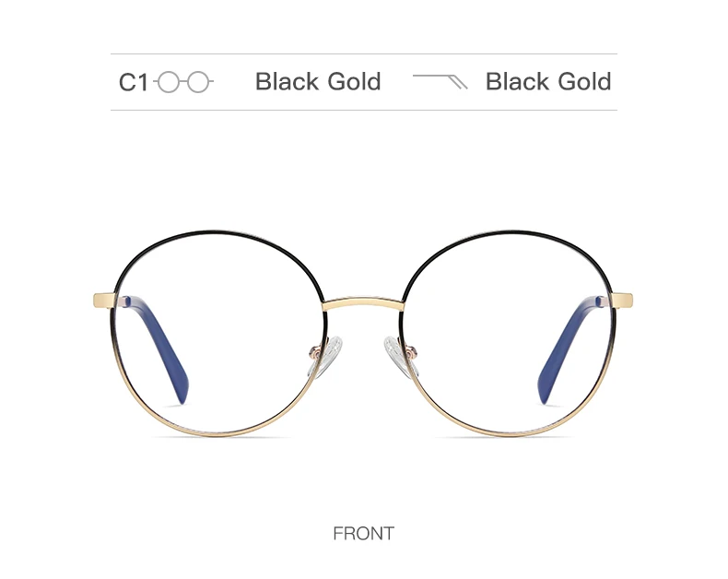Click the gold bottom rim of right lens

coord(510,434)
